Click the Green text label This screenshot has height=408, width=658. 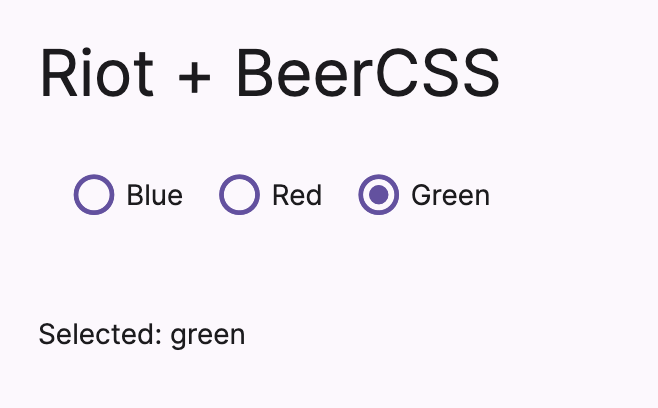[x=450, y=195]
